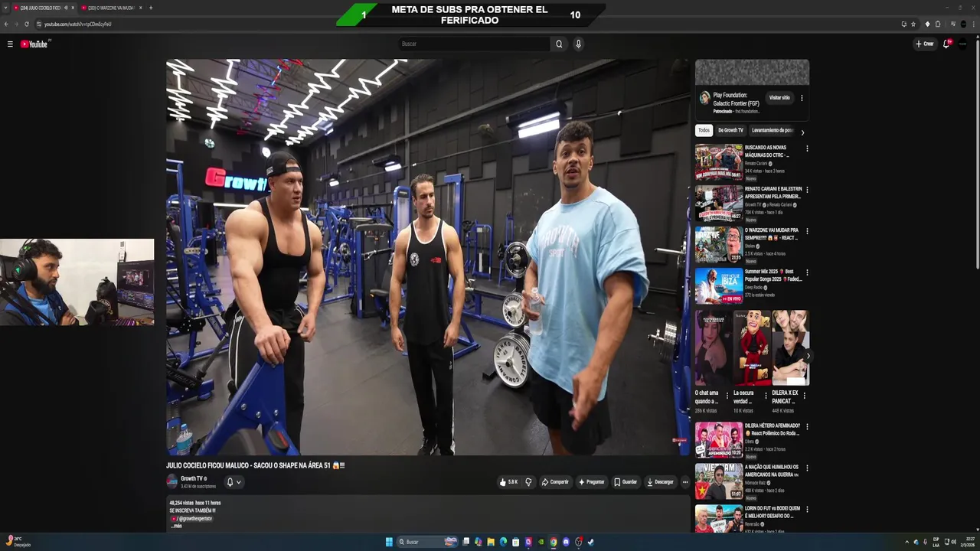This screenshot has height=551, width=980.
Task: Show hidden system tray icons
Action: [907, 542]
